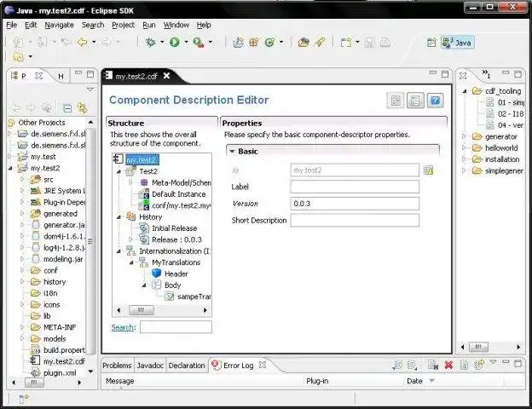
Task: Minimize the Error Log view
Action: click(506, 362)
